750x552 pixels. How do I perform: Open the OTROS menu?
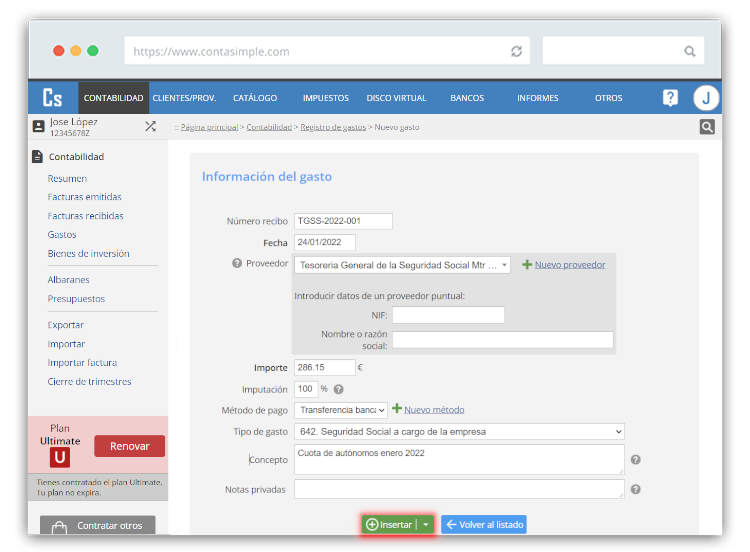[x=608, y=98]
